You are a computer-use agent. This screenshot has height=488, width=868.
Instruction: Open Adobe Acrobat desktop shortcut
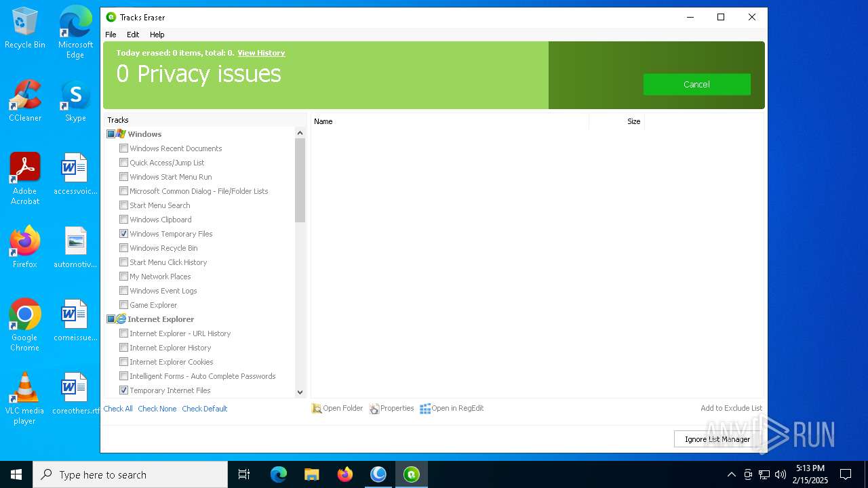coord(25,179)
